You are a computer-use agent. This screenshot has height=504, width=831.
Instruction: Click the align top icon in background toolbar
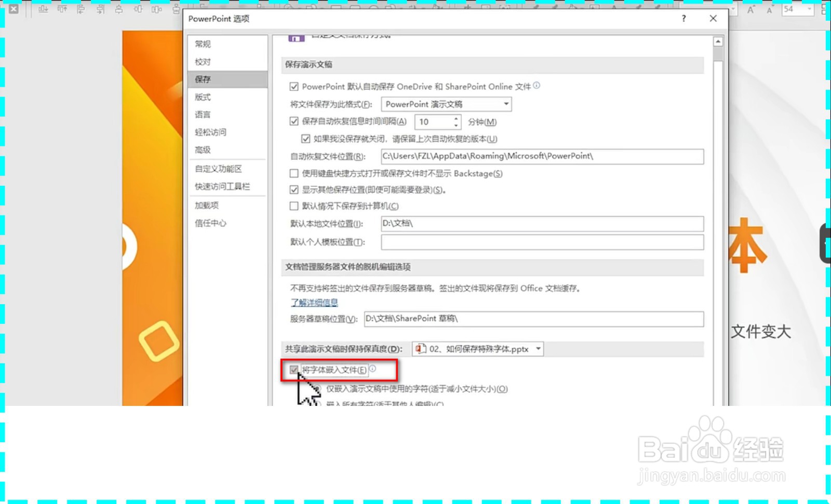click(62, 9)
